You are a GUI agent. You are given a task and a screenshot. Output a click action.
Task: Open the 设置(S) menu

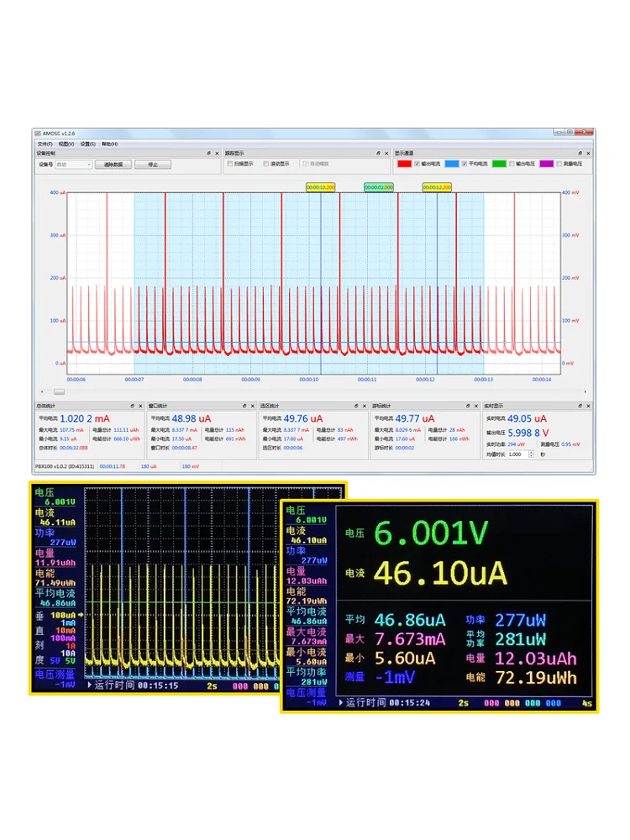point(88,144)
